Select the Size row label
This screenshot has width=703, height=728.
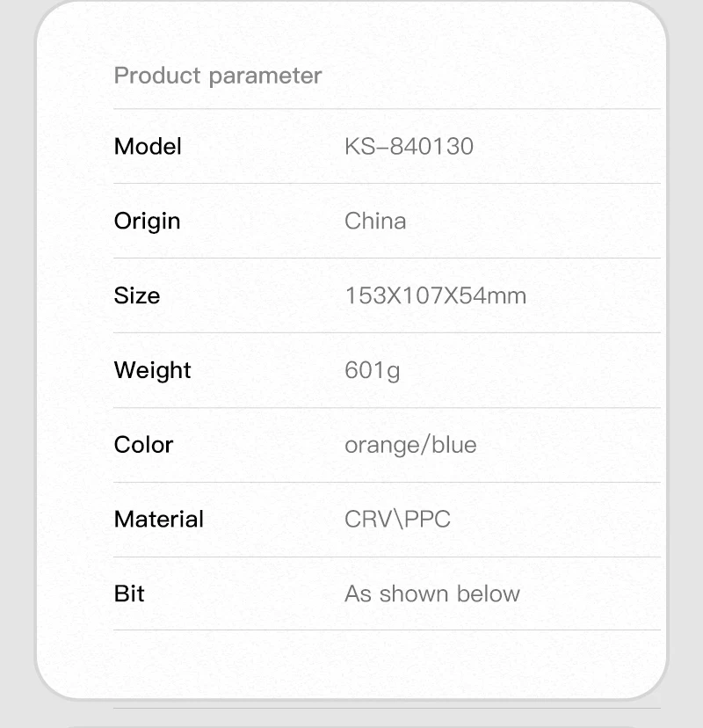[x=137, y=295]
